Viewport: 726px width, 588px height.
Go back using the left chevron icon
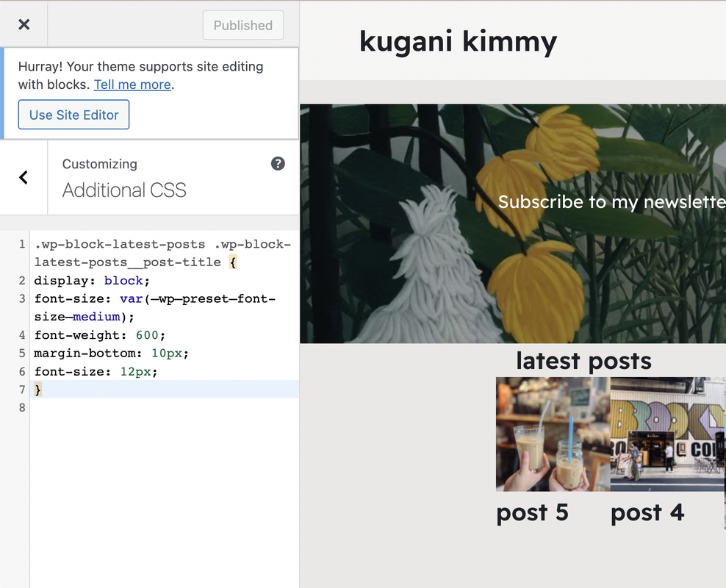click(x=24, y=177)
